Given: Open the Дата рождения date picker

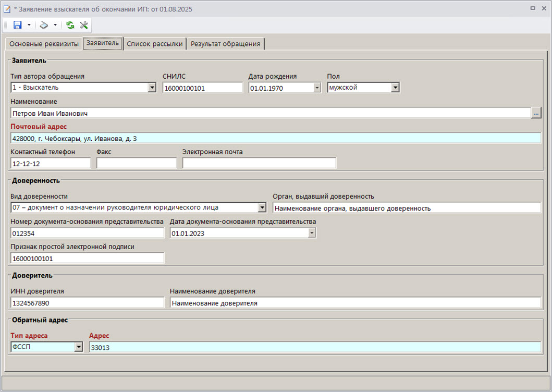Looking at the screenshot, I should pos(317,88).
